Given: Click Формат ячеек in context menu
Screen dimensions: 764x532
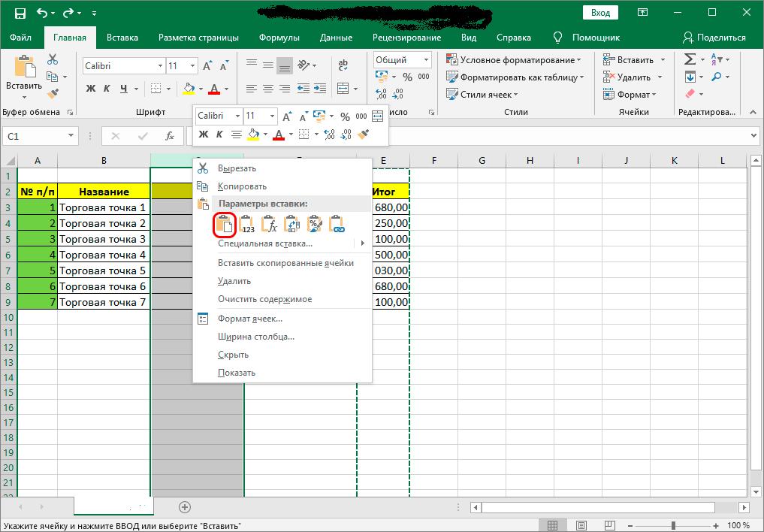Looking at the screenshot, I should pos(282,319).
